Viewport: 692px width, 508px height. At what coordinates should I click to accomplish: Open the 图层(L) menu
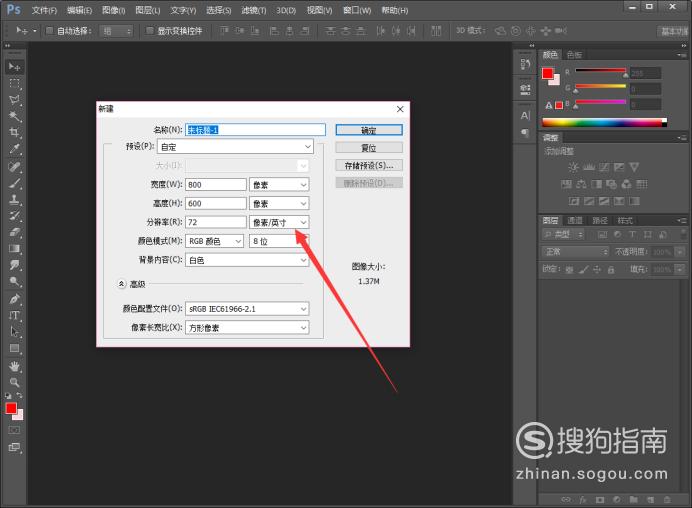click(148, 10)
